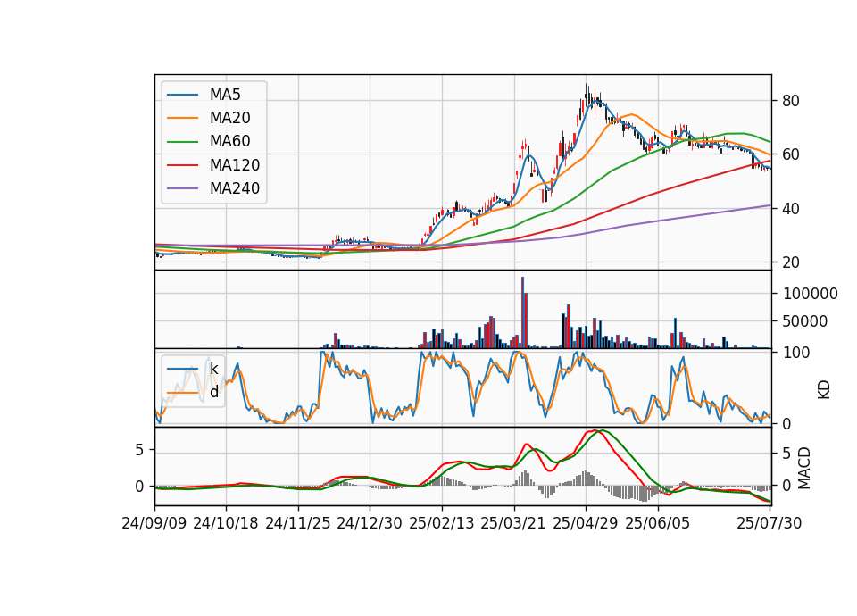Click the MA120 legend label
The width and height of the screenshot is (857, 616).
tap(235, 165)
